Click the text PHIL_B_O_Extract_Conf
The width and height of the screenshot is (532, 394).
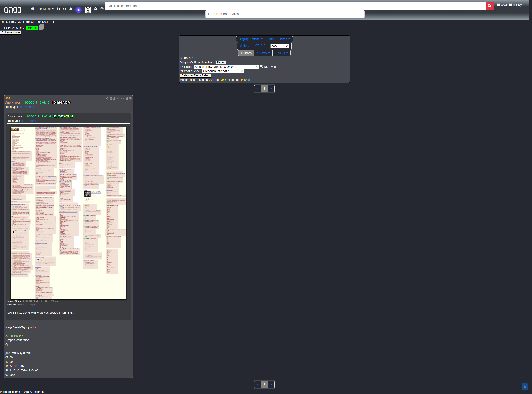pyautogui.click(x=21, y=370)
